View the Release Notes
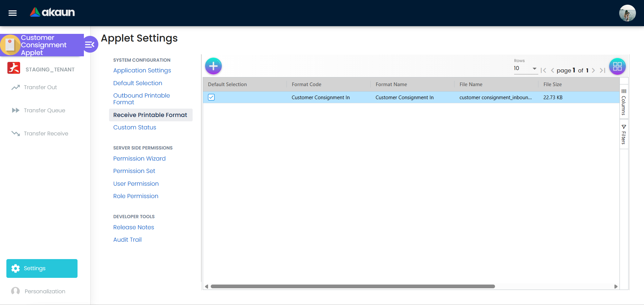Screen dimensions: 644x305 tap(134, 227)
